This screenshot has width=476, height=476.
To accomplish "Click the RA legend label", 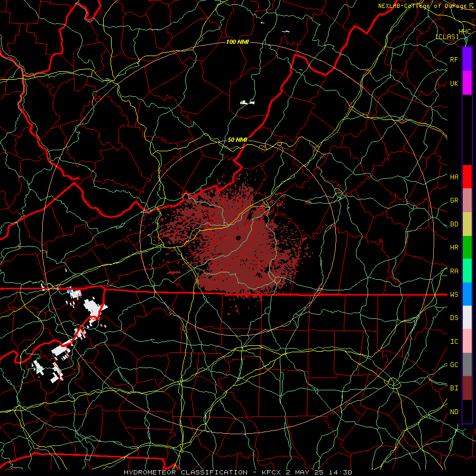I will [x=454, y=271].
